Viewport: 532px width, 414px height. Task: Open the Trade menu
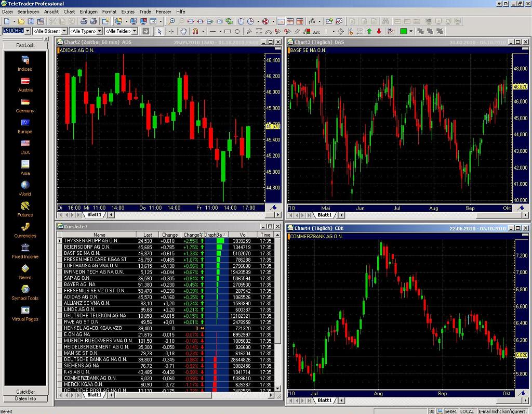(145, 11)
